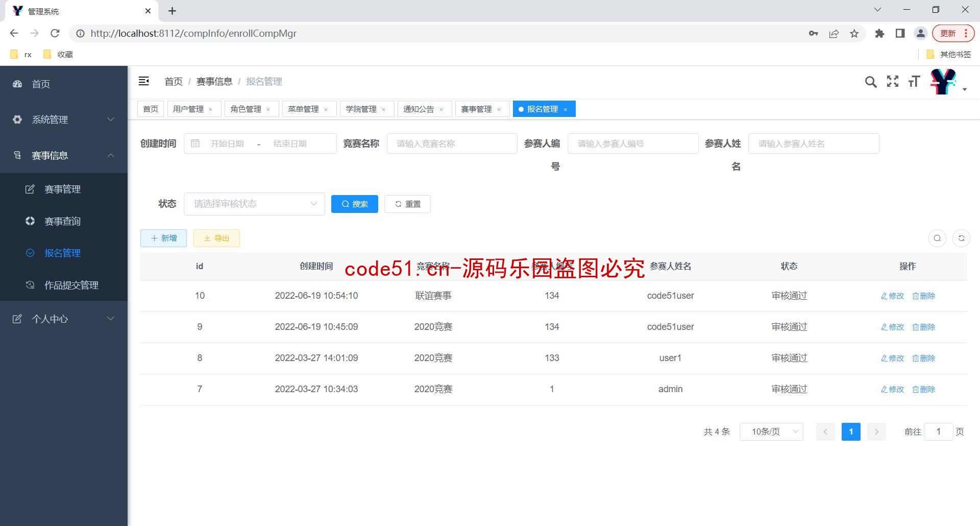The image size is (980, 526).
Task: Close the 角色管理 tab
Action: [268, 109]
